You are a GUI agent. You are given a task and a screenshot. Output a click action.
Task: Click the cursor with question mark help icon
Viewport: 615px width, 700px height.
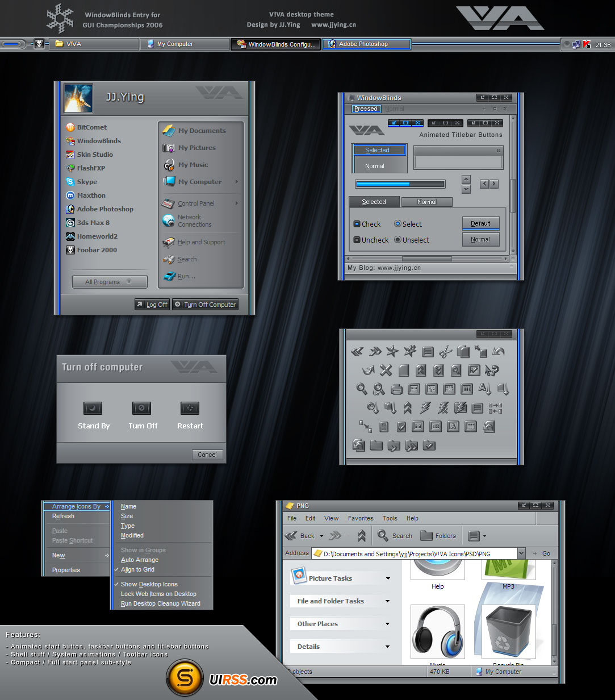tap(491, 370)
